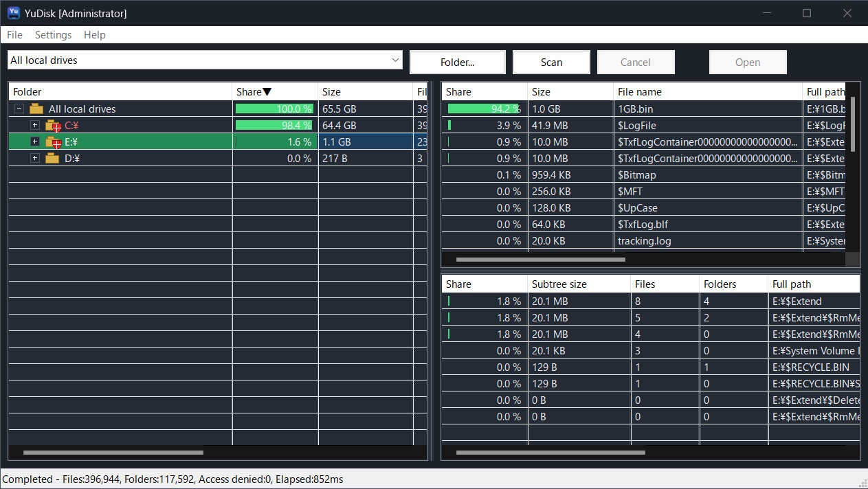868x489 pixels.
Task: Open the All local drives combo box
Action: click(205, 60)
